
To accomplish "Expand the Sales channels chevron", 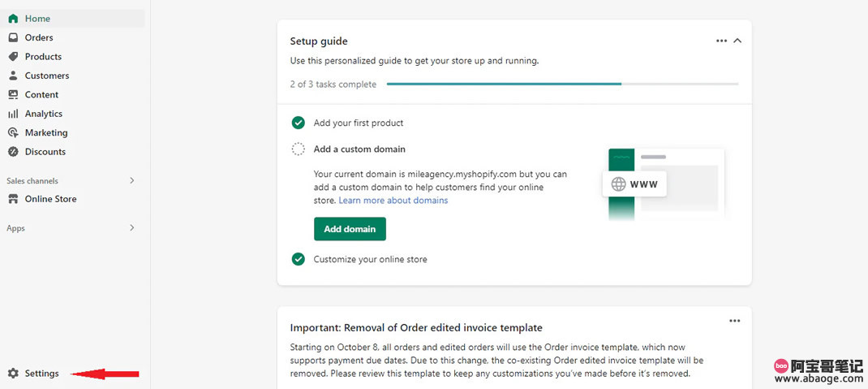I will tap(131, 180).
